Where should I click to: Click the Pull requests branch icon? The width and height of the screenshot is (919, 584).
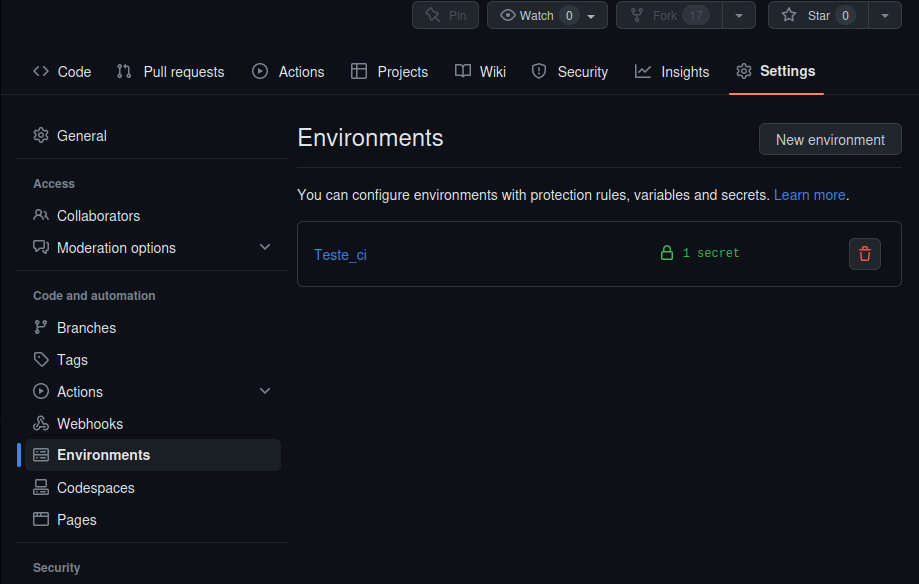click(x=124, y=72)
